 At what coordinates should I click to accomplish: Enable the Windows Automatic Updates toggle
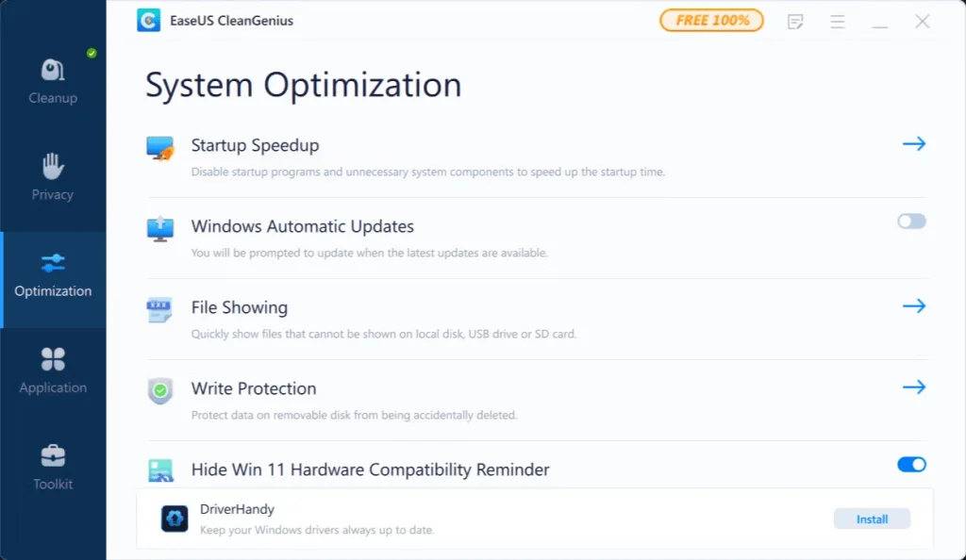pyautogui.click(x=911, y=222)
